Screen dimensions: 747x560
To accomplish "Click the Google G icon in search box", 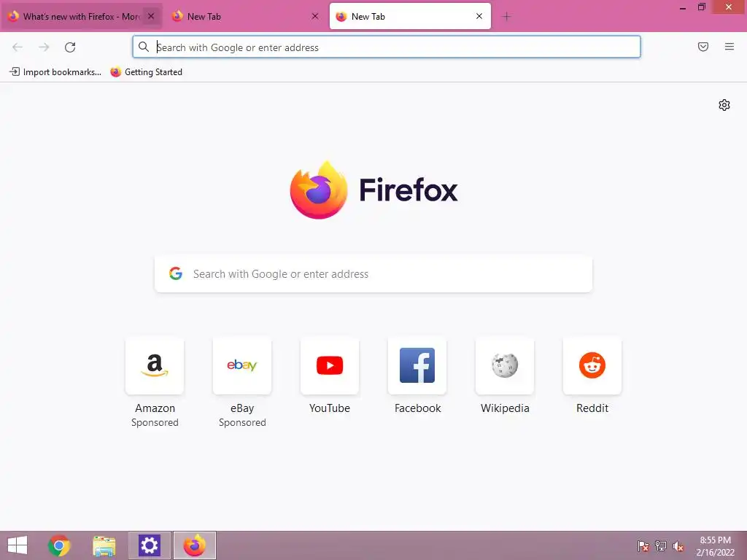I will pyautogui.click(x=176, y=273).
